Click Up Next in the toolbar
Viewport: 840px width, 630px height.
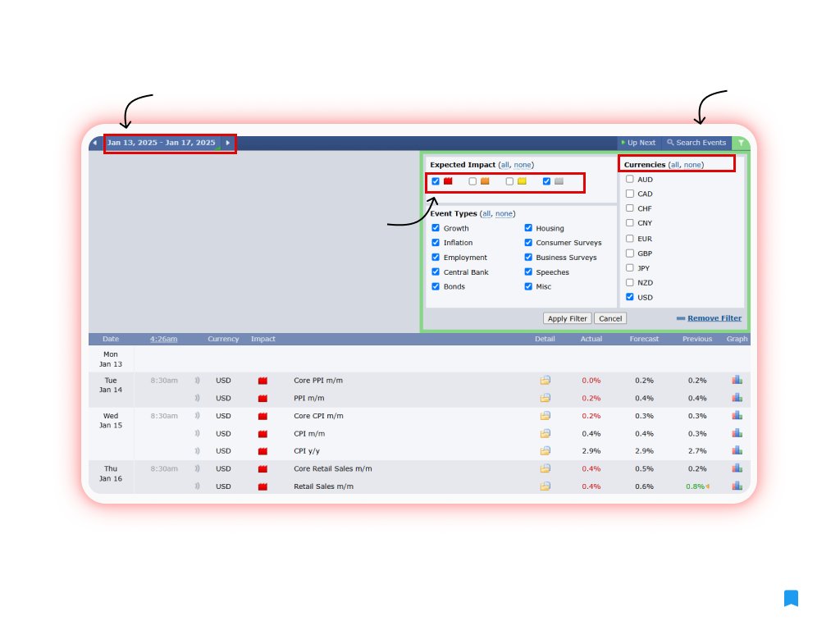(638, 143)
